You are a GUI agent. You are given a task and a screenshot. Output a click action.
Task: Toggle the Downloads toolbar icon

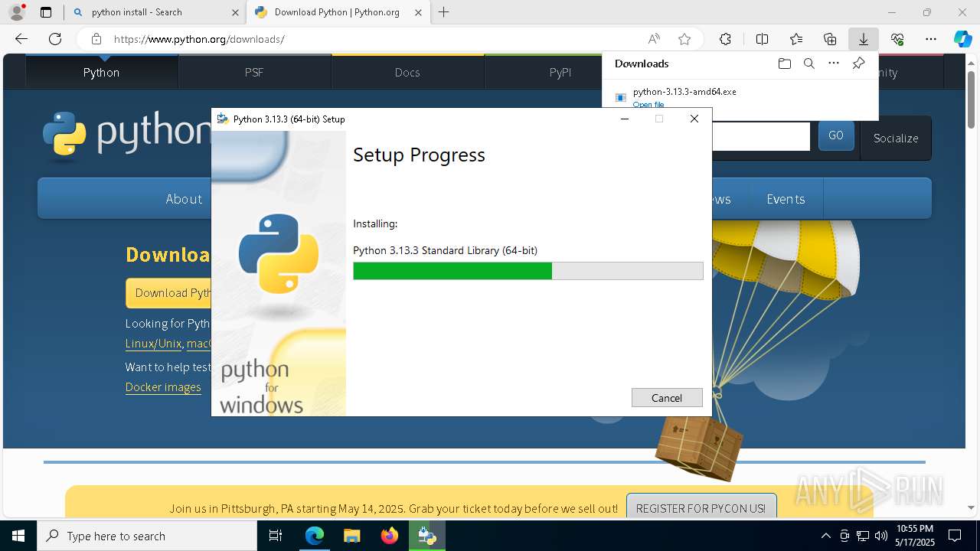pos(863,39)
